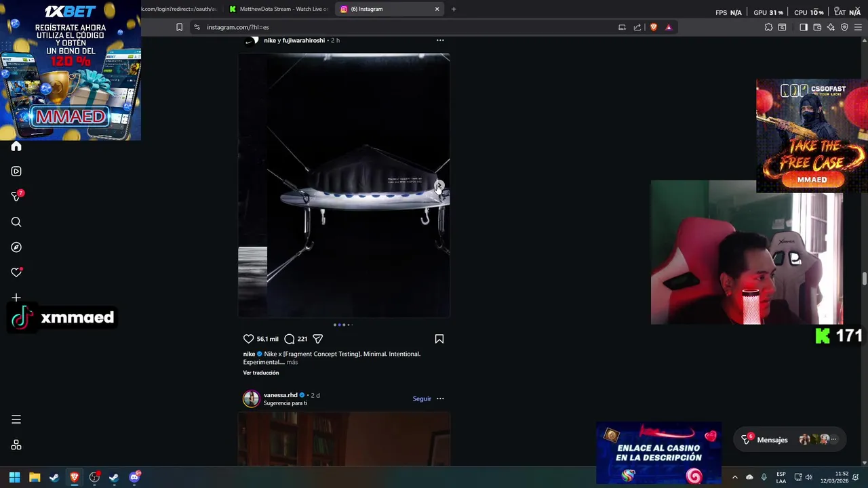Open the Windows Start menu
This screenshot has height=488, width=868.
coord(14,477)
